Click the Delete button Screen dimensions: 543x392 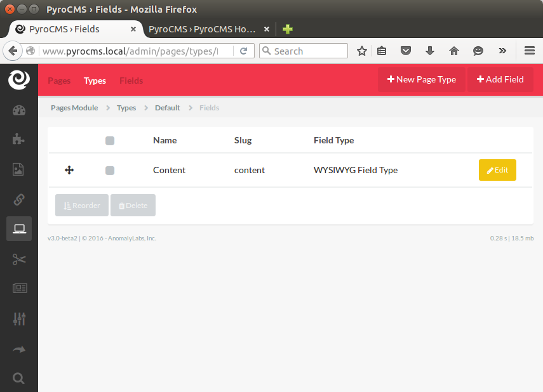(x=133, y=205)
